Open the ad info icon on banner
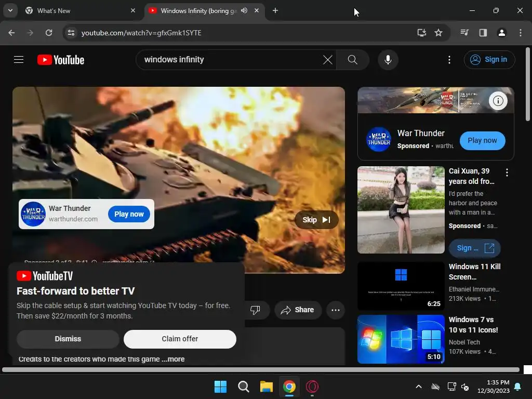This screenshot has width=532, height=399. 498,101
